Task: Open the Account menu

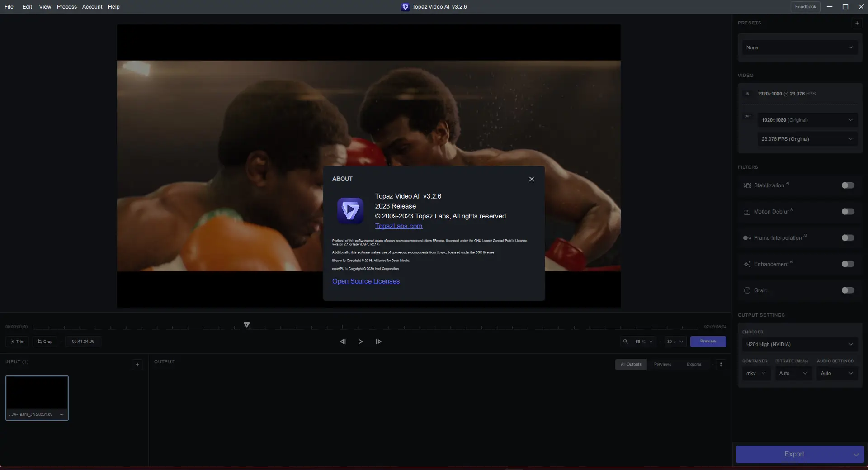Action: pyautogui.click(x=92, y=7)
